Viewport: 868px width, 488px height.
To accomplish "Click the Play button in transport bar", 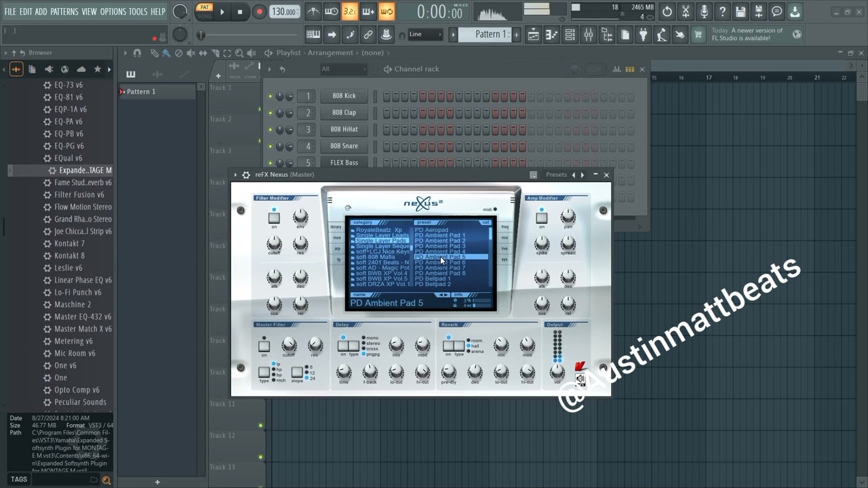I will 222,12.
